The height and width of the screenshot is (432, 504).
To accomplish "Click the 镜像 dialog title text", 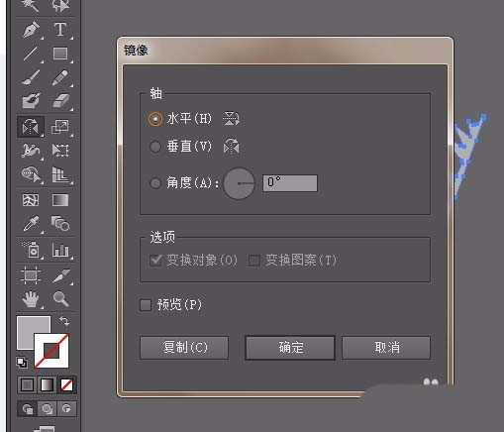I will coord(136,51).
